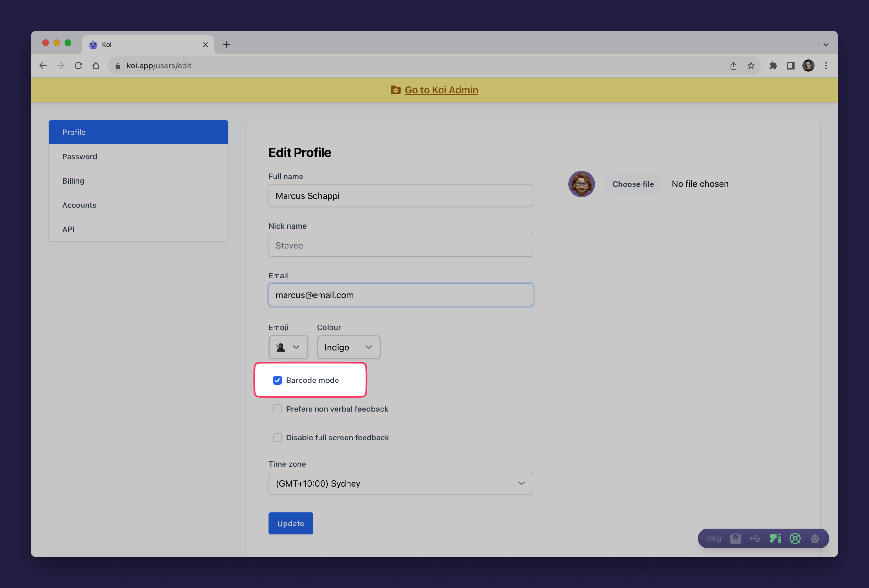The height and width of the screenshot is (588, 869).
Task: Open the Emoji dropdown
Action: coord(288,347)
